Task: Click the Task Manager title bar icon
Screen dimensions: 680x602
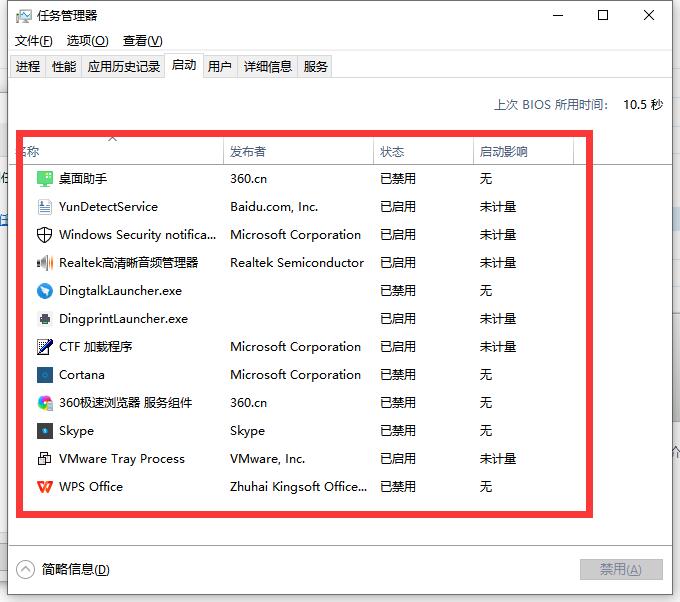Action: point(23,16)
